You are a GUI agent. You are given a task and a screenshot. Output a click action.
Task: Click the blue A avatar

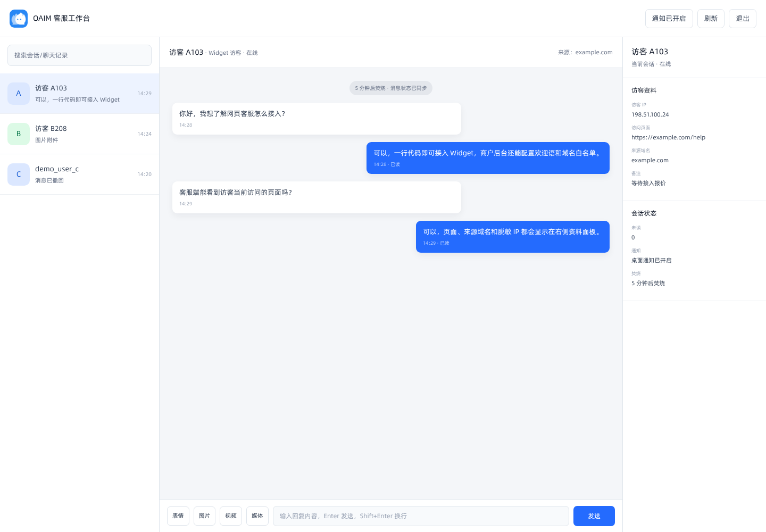coord(19,94)
